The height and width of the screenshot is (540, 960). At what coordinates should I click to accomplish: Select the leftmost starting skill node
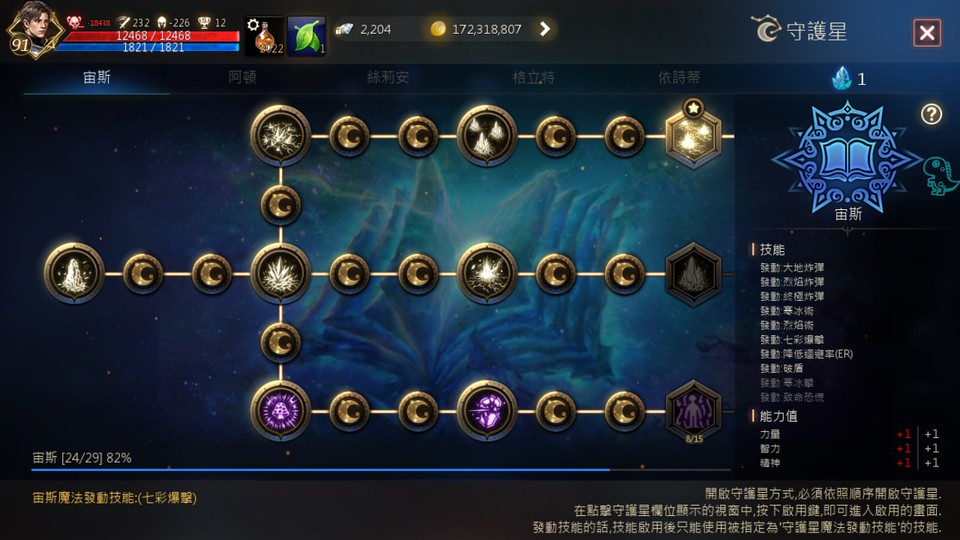pos(74,273)
